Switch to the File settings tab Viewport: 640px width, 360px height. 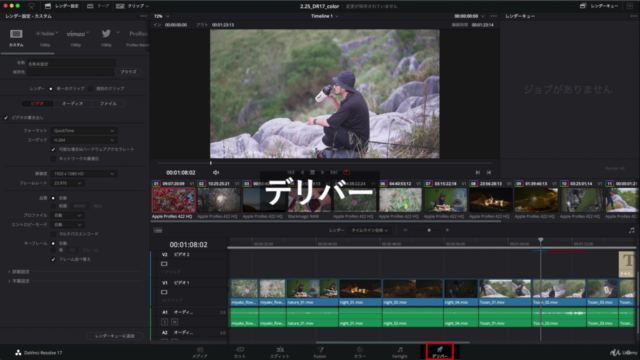pos(108,104)
